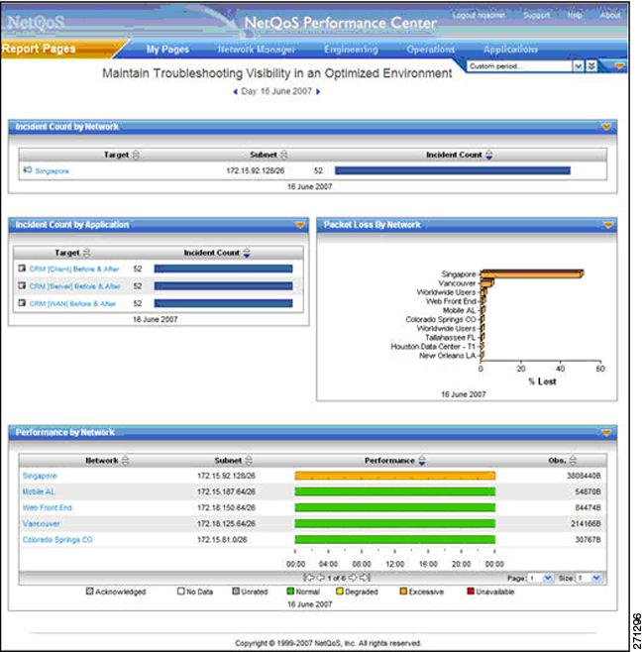Open Singapore link in Incident Count by Network

click(x=52, y=170)
